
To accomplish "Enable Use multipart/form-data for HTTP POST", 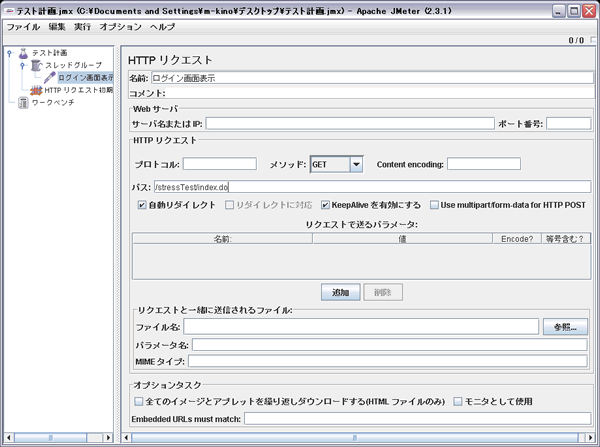I will tap(435, 205).
